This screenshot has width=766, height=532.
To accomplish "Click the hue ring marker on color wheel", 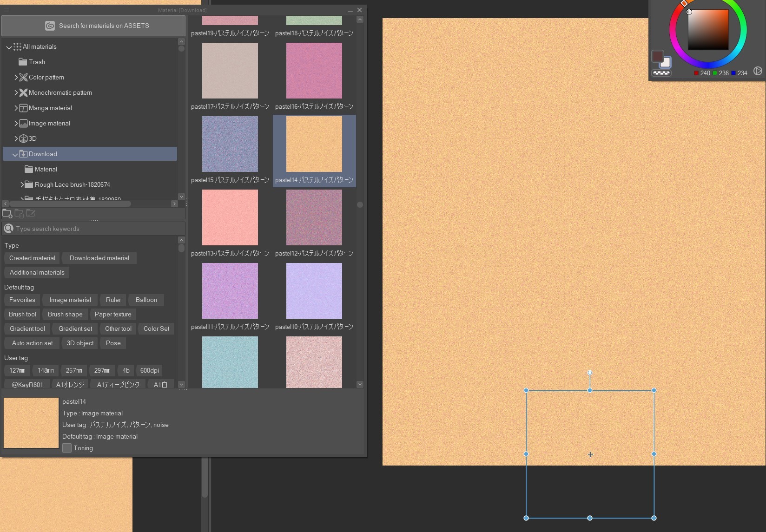I will click(684, 3).
